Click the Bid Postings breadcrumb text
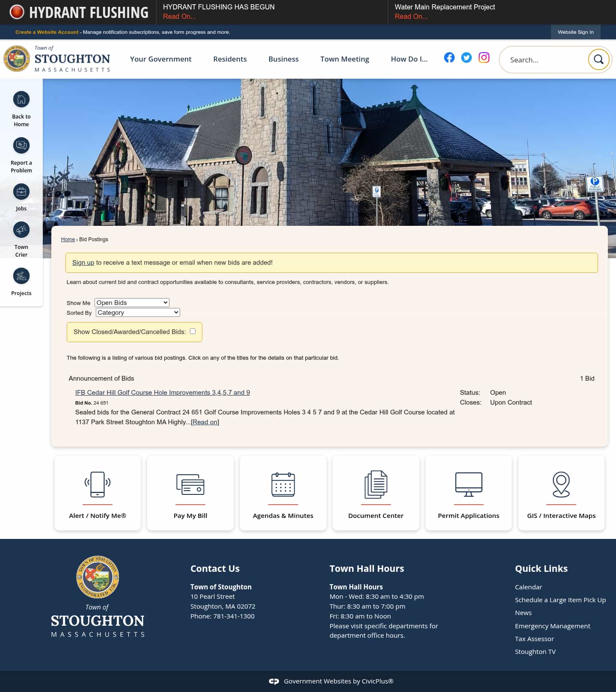The image size is (616, 692). pyautogui.click(x=94, y=240)
